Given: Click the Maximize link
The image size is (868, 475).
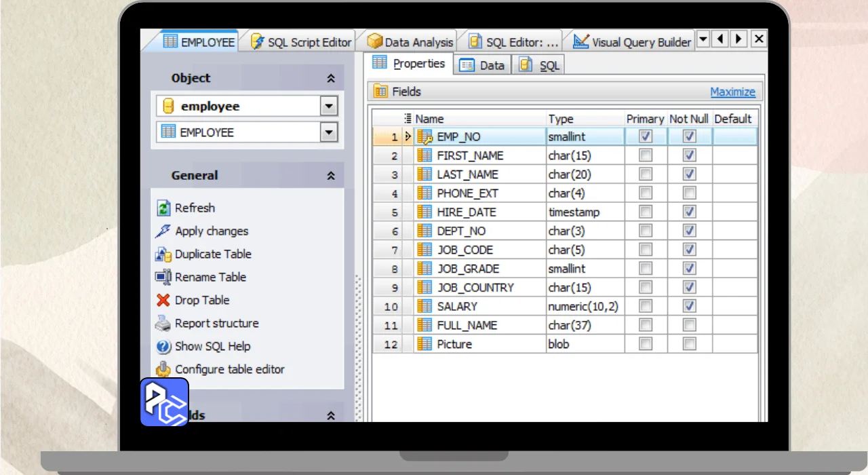Looking at the screenshot, I should click(732, 92).
